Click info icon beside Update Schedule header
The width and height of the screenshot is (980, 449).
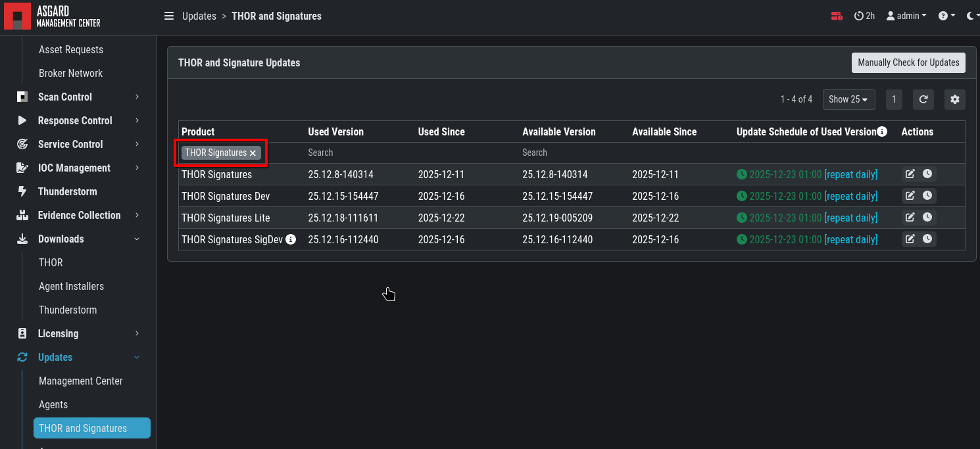point(883,131)
